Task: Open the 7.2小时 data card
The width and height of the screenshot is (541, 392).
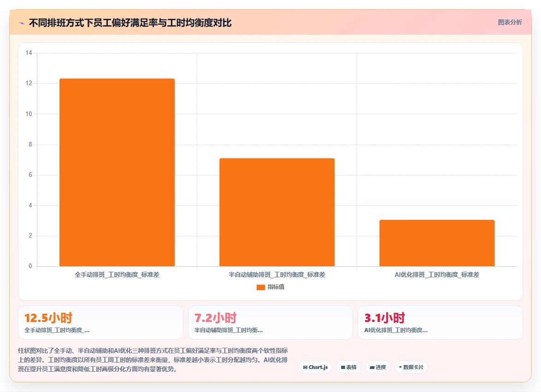Action: 270,322
